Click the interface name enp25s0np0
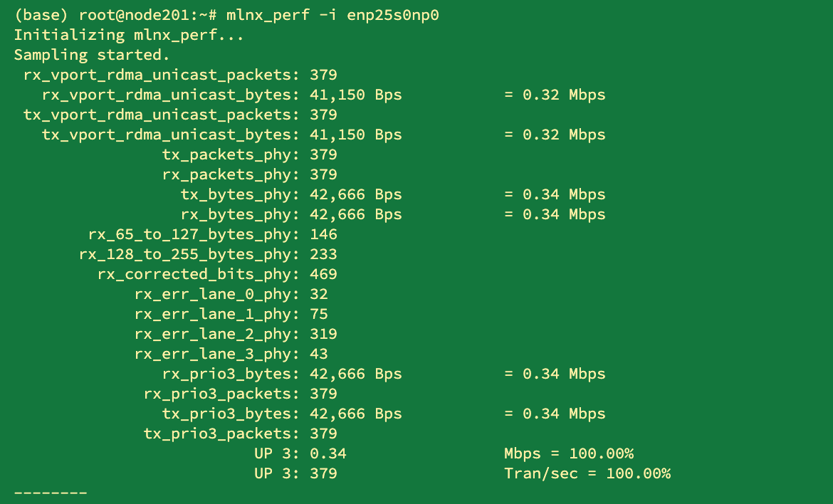 (x=392, y=15)
